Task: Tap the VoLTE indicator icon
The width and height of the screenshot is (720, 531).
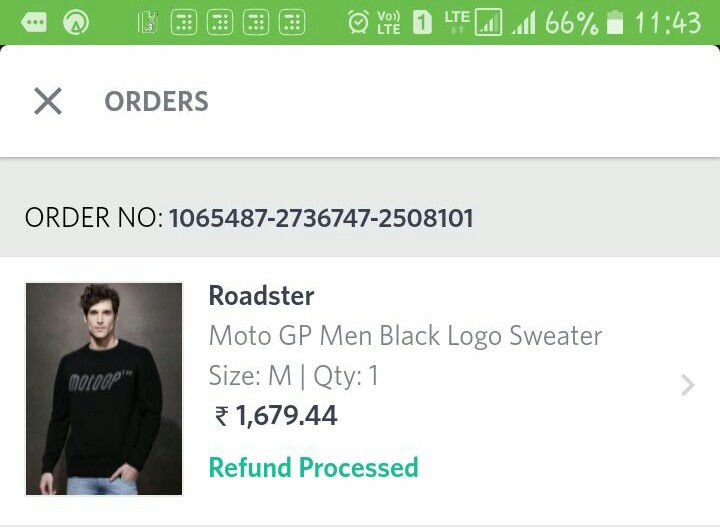Action: click(x=388, y=23)
